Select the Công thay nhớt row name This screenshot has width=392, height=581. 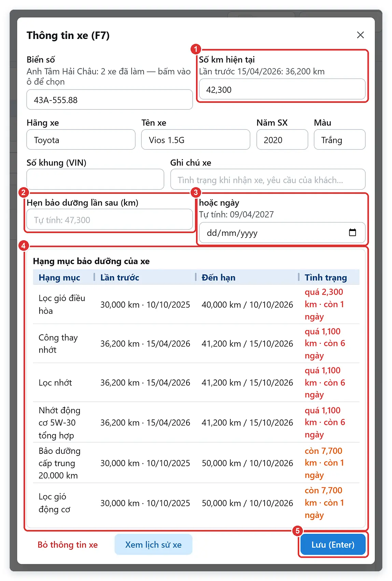pos(58,343)
